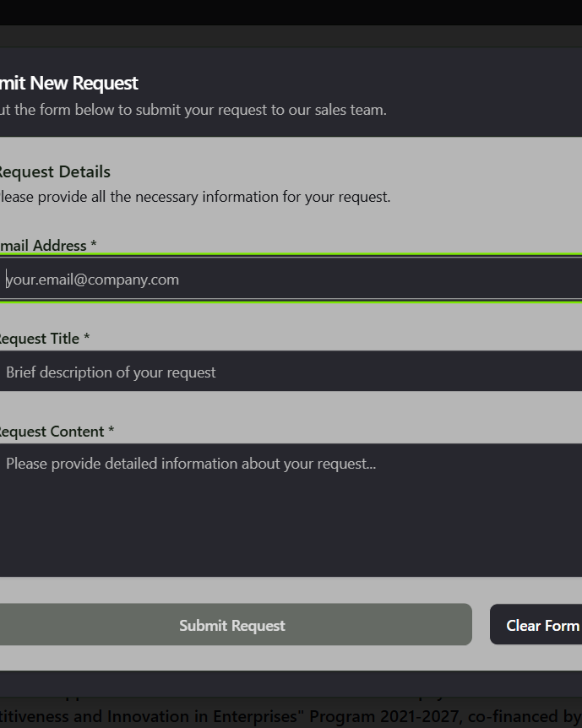Click the black top header bar

tap(291, 12)
